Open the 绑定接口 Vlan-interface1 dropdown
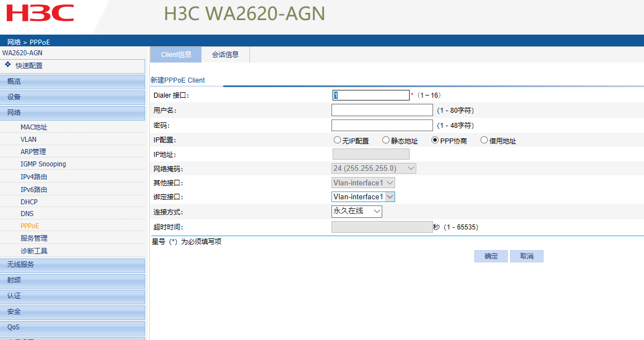Screen dimensions: 644x340 363,197
